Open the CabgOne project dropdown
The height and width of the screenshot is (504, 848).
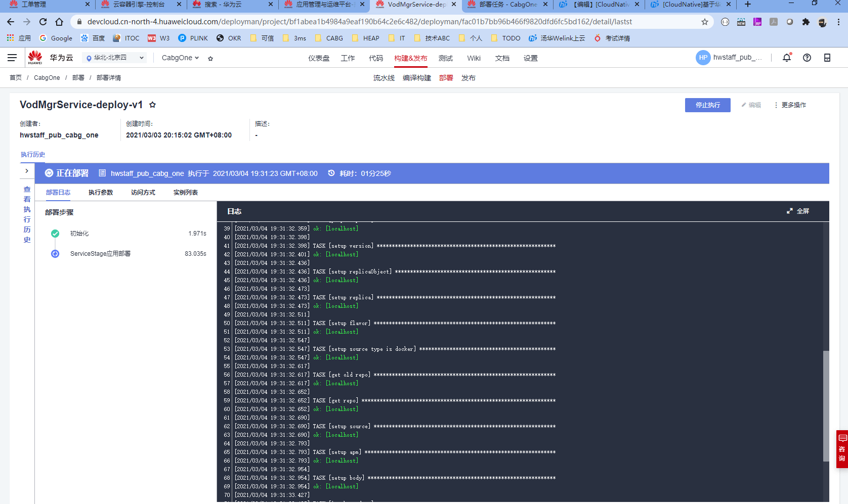pyautogui.click(x=180, y=58)
